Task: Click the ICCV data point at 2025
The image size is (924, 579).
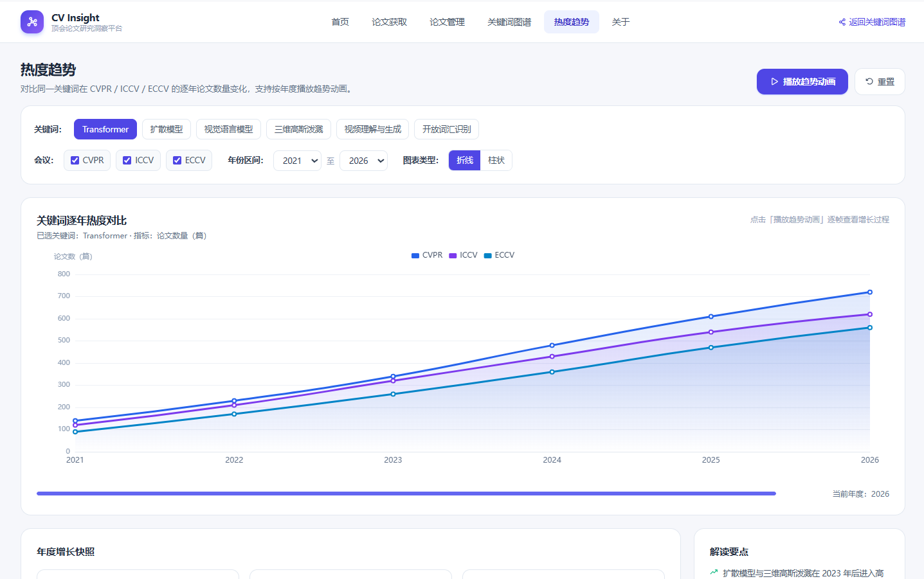Action: pyautogui.click(x=711, y=332)
